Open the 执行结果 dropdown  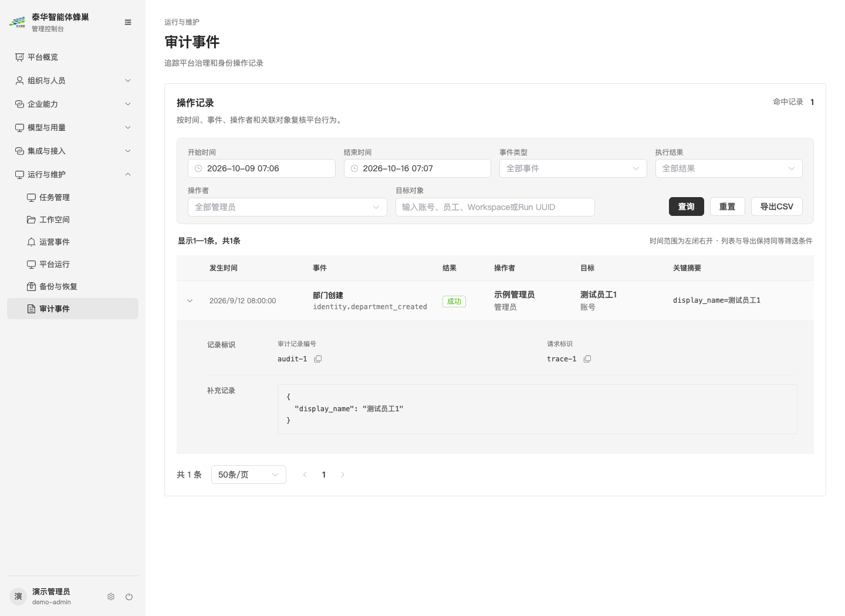729,168
